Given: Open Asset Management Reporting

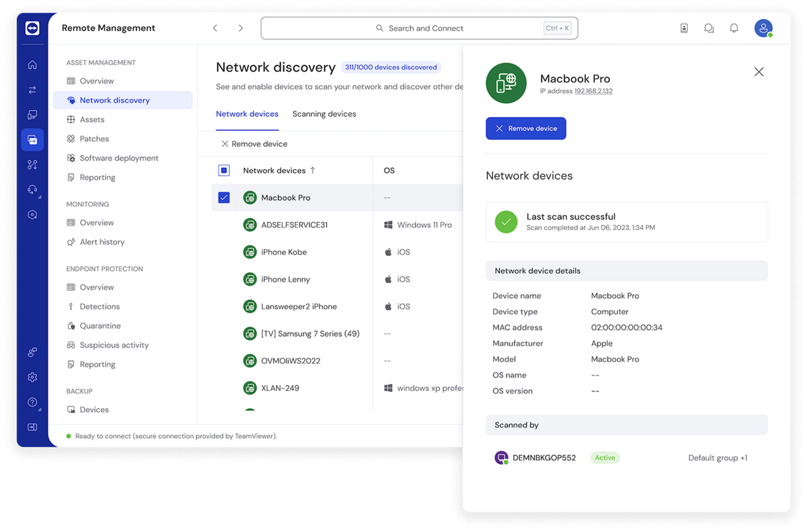Looking at the screenshot, I should click(122, 177).
